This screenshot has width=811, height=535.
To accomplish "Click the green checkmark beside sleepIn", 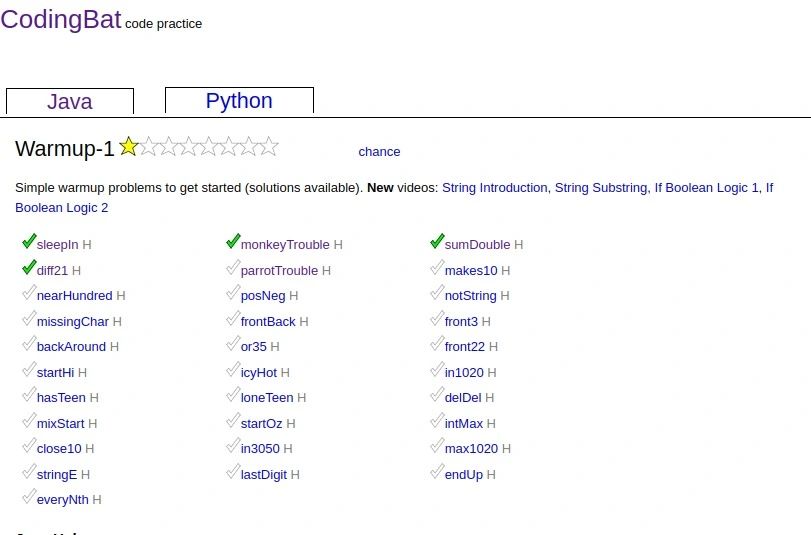I will coord(29,241).
